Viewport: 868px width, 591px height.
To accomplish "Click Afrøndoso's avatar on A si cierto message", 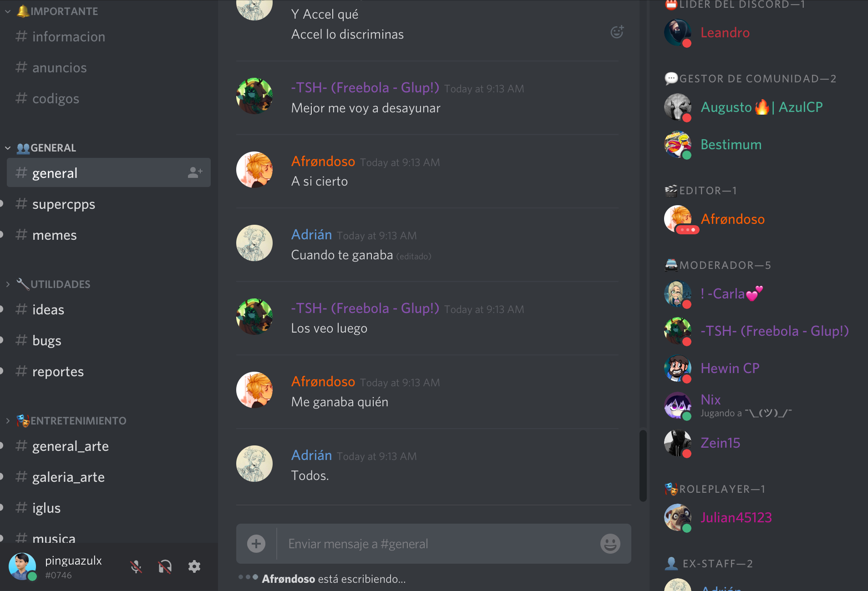I will point(254,170).
